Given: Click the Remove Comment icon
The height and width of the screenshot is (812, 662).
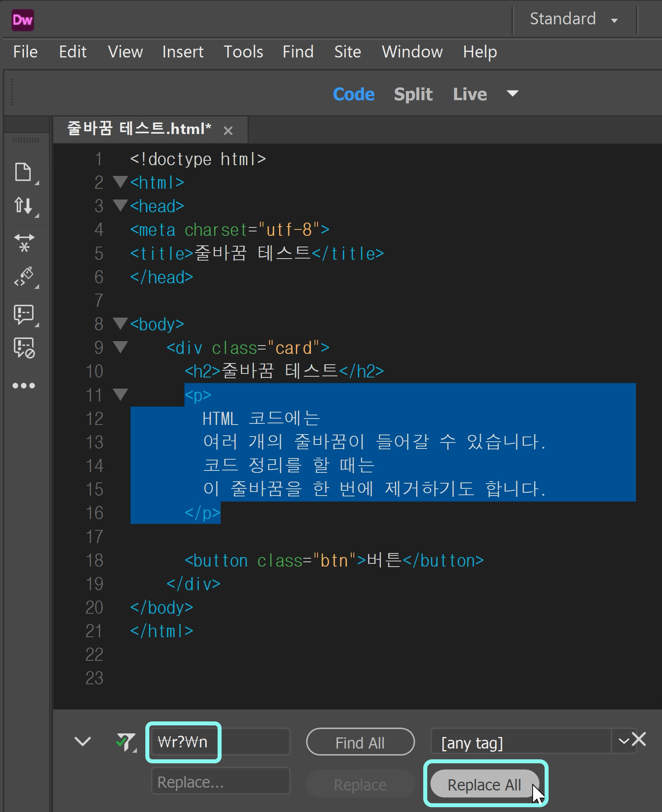Looking at the screenshot, I should click(24, 348).
